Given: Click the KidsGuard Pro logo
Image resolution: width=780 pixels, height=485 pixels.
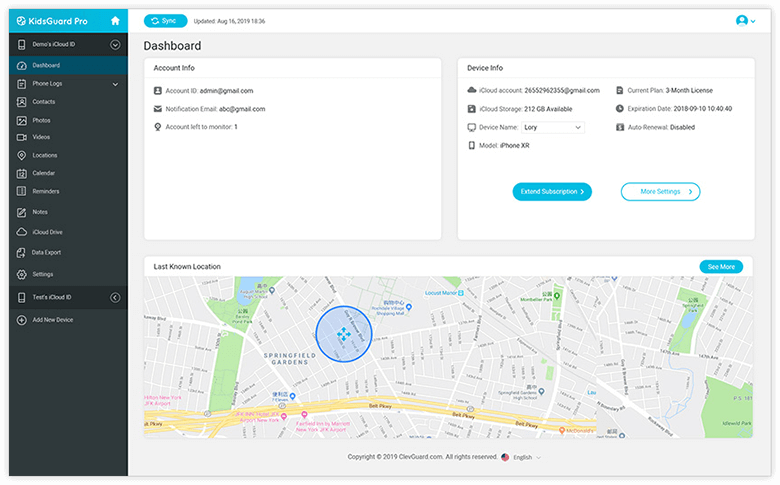Looking at the screenshot, I should (52, 21).
